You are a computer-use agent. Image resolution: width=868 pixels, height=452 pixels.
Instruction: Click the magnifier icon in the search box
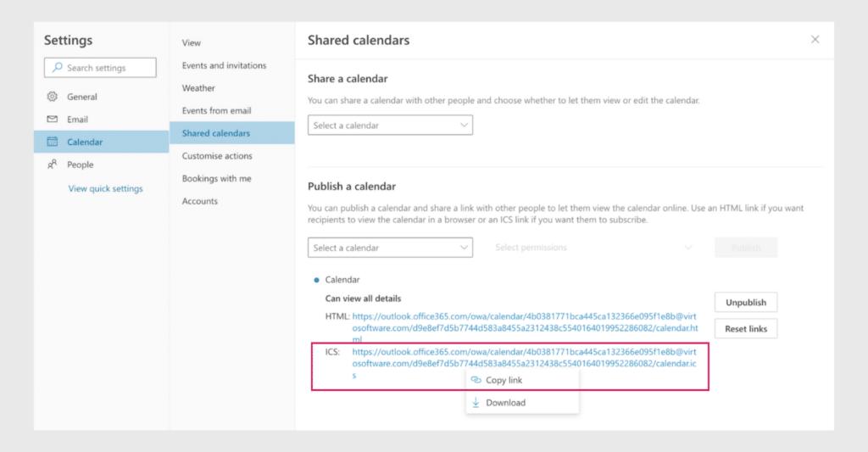57,68
